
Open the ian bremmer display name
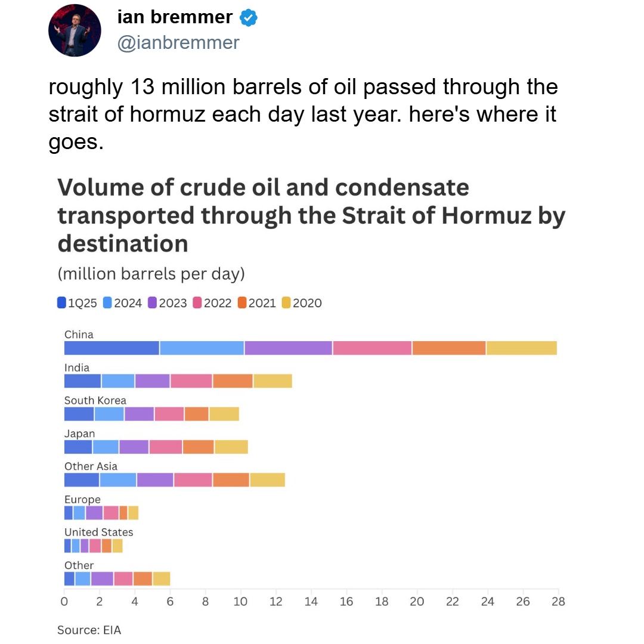(175, 17)
